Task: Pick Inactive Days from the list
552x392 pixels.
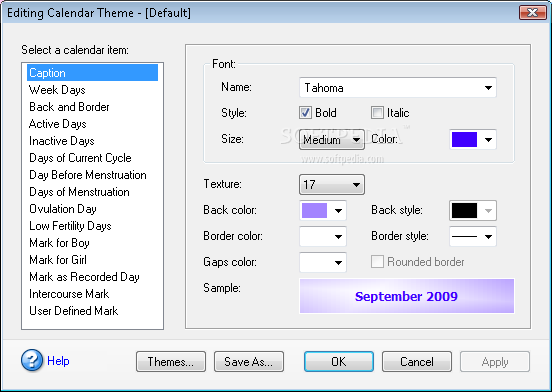Action: tap(92, 141)
